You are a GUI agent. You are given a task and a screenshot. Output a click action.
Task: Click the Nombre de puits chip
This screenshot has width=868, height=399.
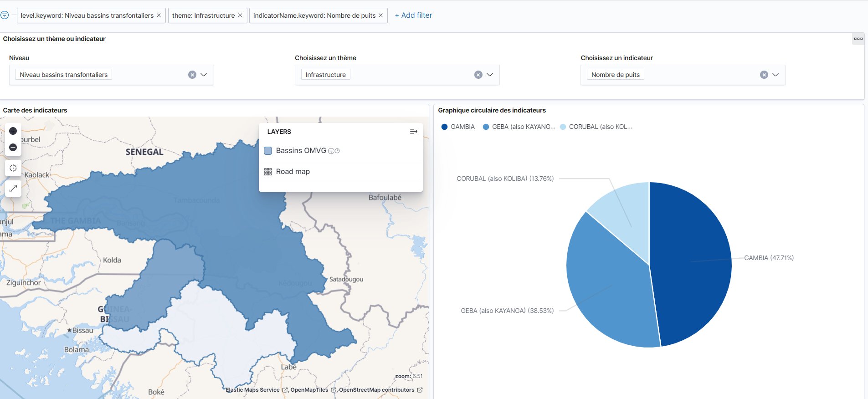[x=615, y=75]
